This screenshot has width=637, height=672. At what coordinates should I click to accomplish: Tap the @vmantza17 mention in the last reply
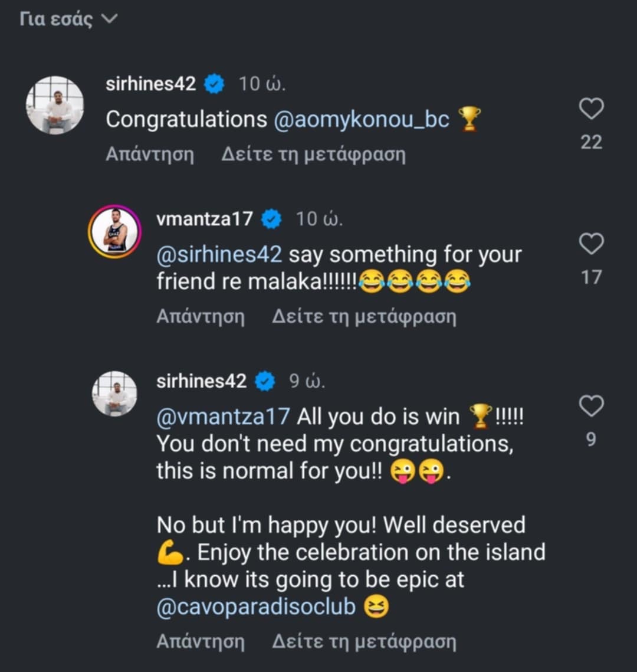223,417
